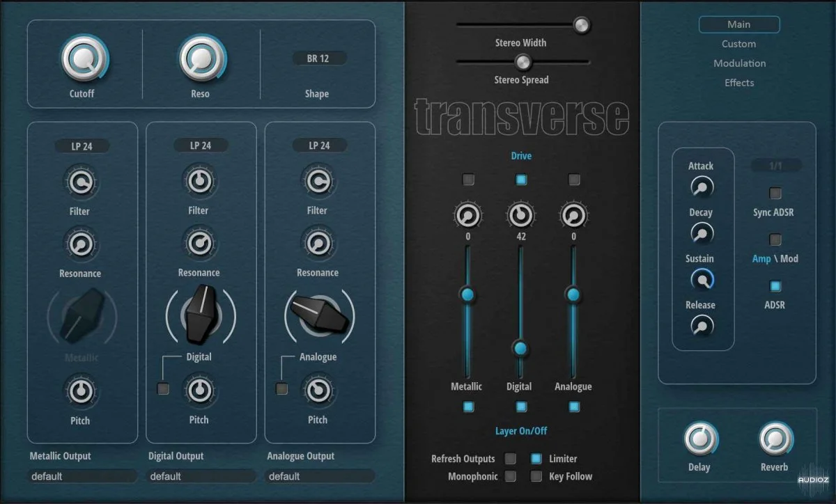Click the large Metallic selector knob
This screenshot has width=836, height=504.
click(82, 317)
